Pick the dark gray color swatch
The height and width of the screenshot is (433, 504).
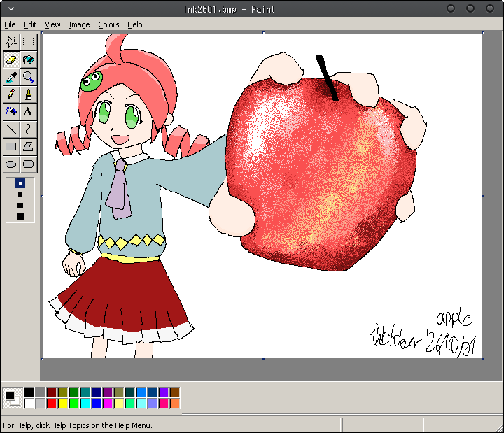click(41, 392)
